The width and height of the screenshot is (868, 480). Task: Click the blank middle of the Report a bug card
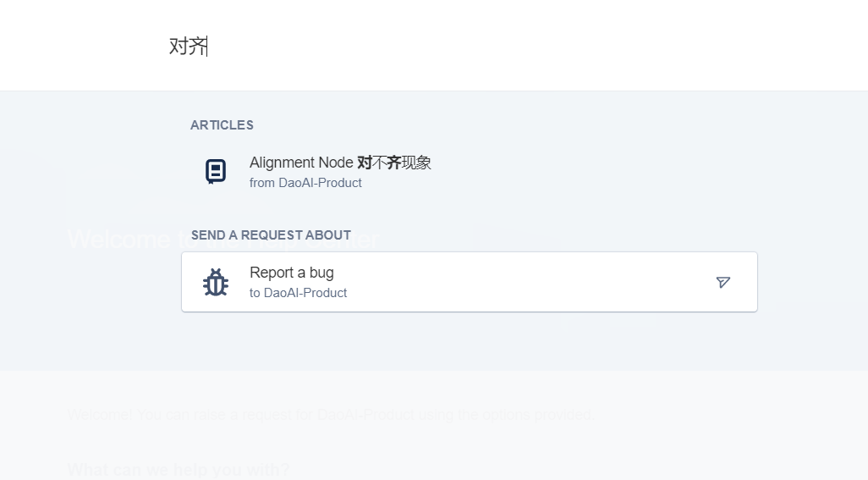[526, 283]
